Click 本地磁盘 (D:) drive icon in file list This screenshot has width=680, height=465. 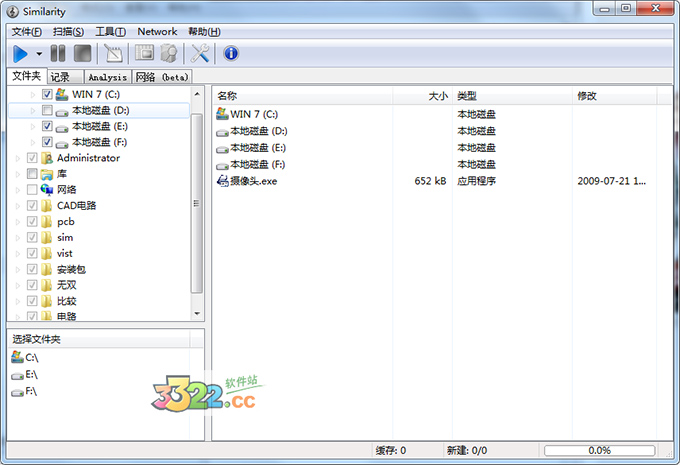click(x=222, y=132)
